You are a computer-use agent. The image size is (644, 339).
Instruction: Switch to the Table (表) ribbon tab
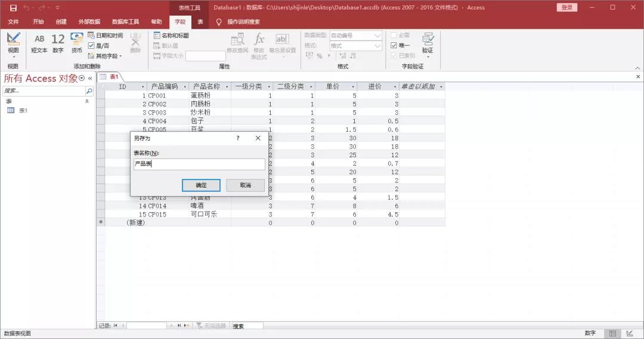coord(200,22)
